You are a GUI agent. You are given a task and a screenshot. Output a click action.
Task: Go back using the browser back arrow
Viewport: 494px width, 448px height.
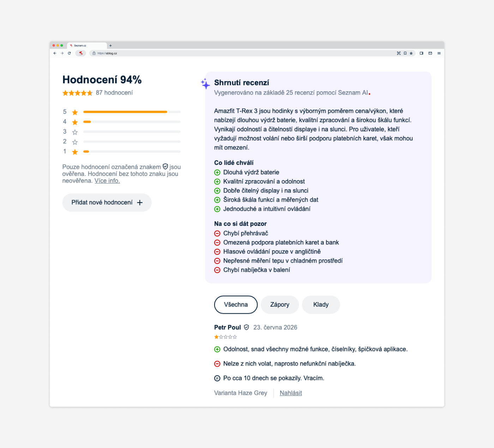click(55, 53)
